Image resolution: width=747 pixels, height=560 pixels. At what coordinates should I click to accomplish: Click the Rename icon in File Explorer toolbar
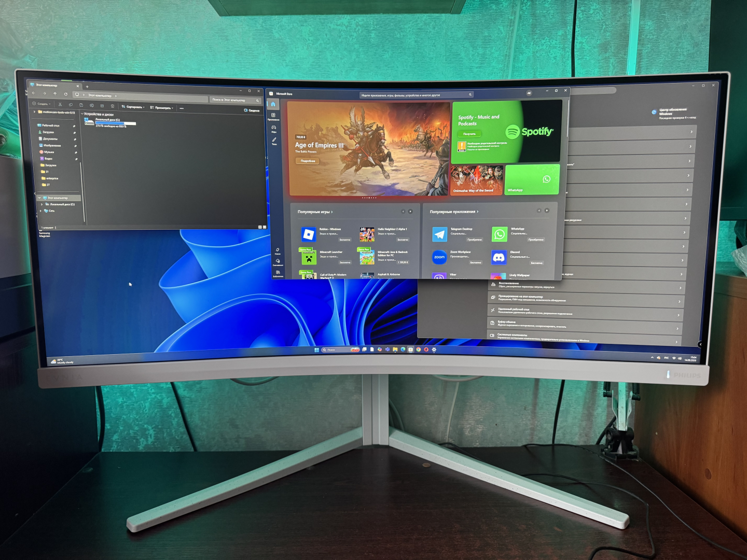[91, 105]
